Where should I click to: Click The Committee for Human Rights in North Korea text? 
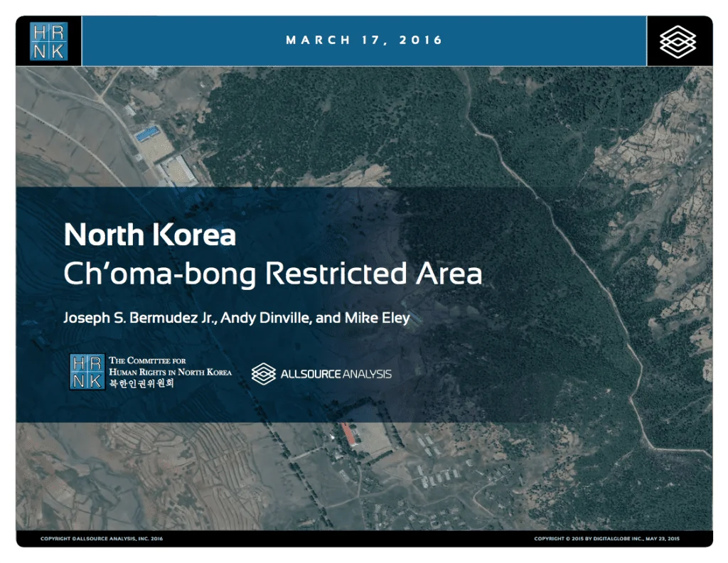pos(170,366)
